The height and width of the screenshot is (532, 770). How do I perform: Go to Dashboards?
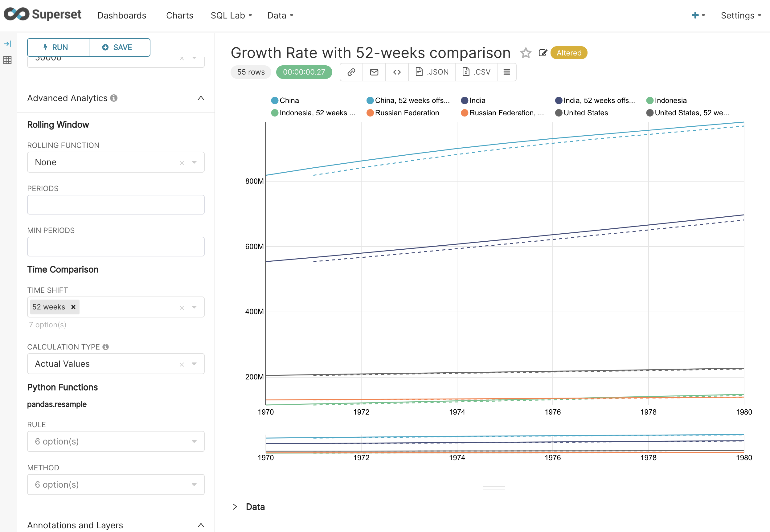tap(122, 15)
